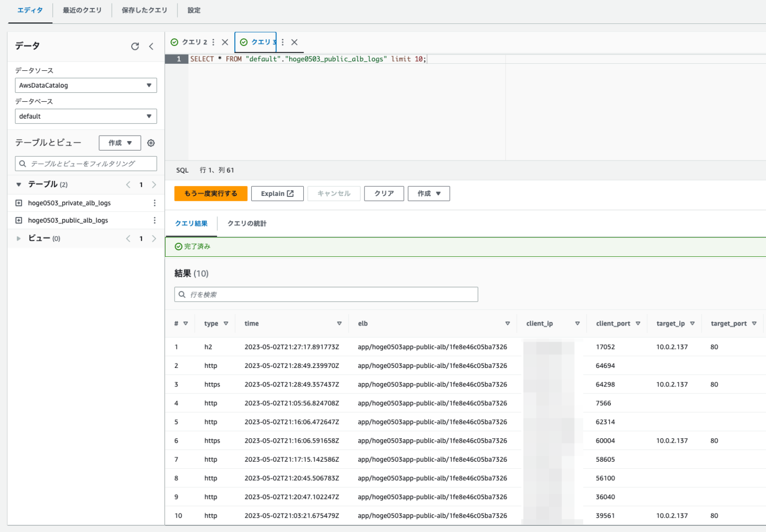Click the next page arrow for テーブル list
The width and height of the screenshot is (766, 532).
(x=154, y=184)
